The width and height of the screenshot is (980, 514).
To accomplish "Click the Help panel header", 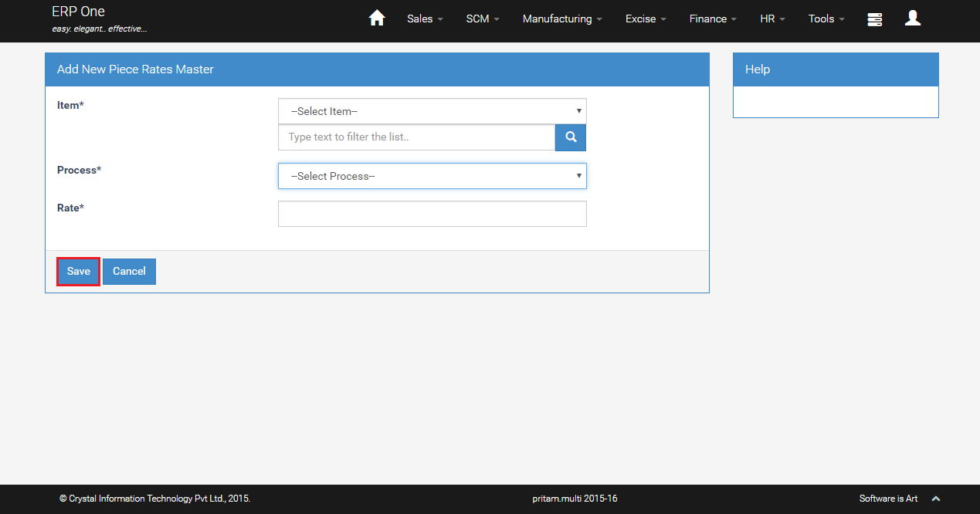I will pos(835,69).
